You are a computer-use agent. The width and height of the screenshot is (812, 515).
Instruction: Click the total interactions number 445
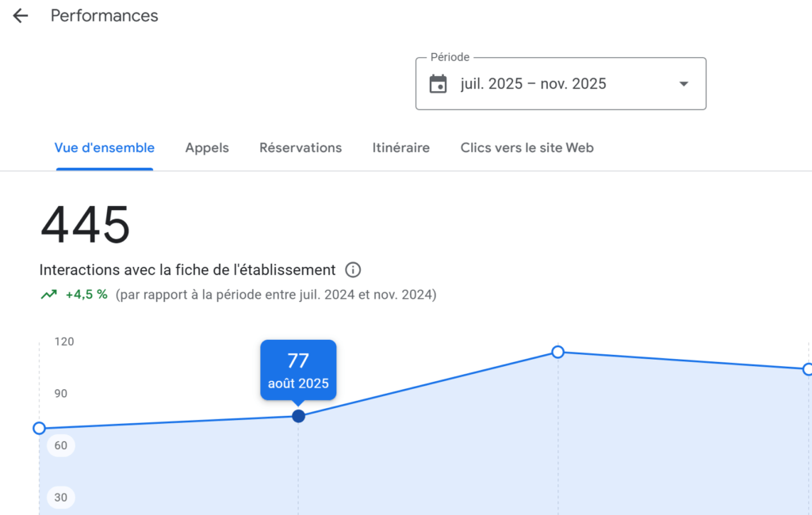pyautogui.click(x=85, y=226)
